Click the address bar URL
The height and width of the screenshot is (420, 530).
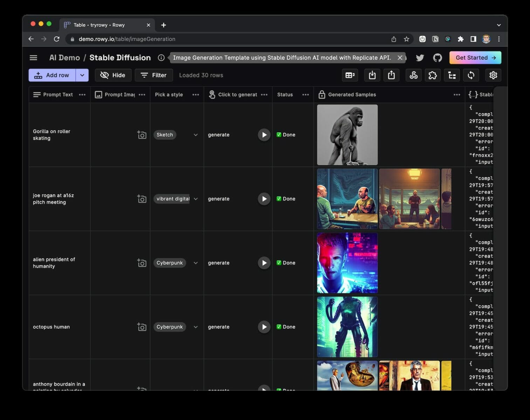(127, 39)
